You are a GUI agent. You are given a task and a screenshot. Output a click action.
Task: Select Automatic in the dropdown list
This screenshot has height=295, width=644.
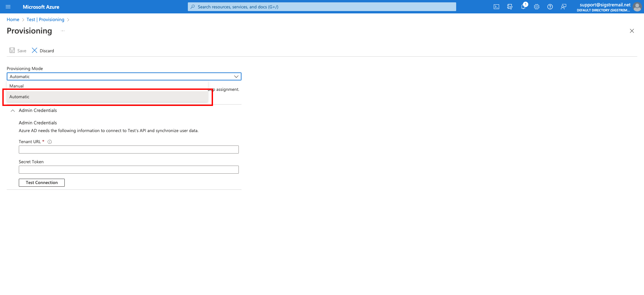107,97
